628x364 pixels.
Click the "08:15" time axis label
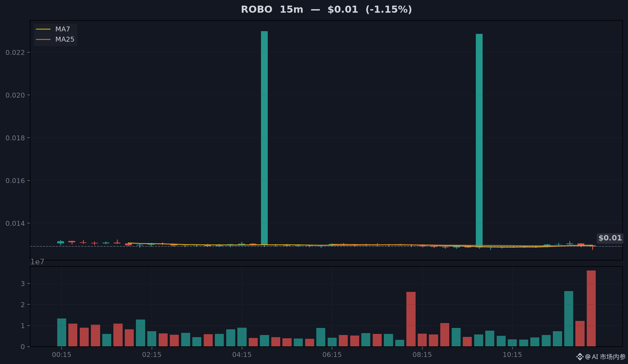coord(422,355)
